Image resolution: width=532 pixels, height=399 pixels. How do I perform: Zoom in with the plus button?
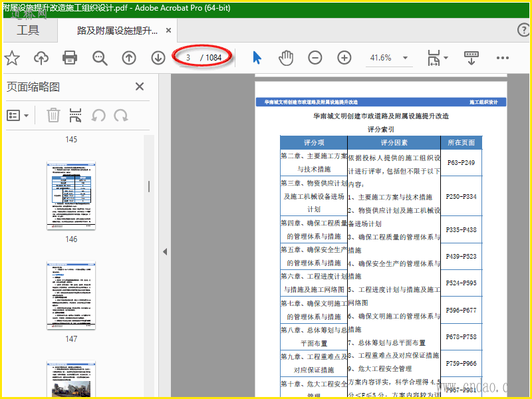[x=344, y=58]
